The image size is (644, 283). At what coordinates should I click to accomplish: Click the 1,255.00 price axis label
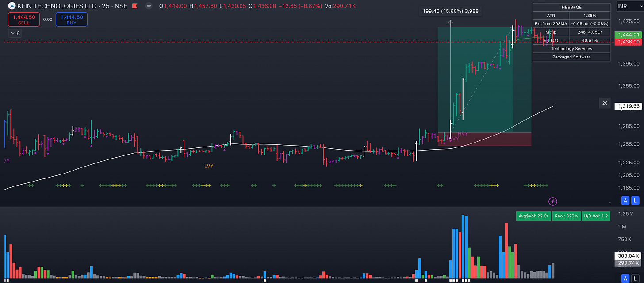(629, 144)
